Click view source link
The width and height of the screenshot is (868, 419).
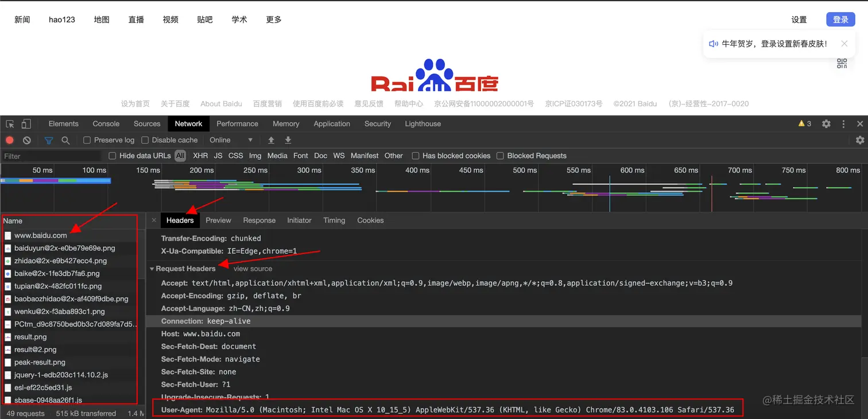tap(253, 269)
